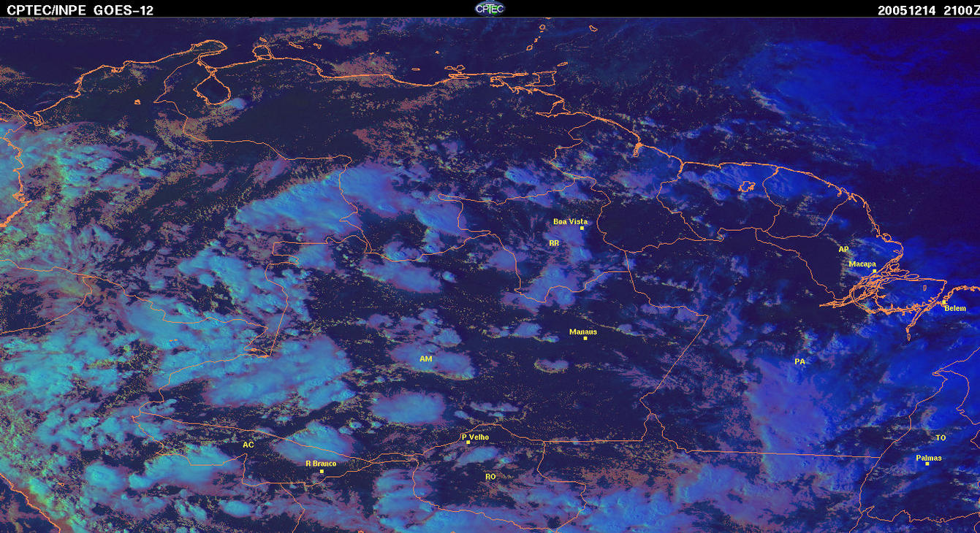
Task: Select the Palmas city label
Action: tap(929, 458)
